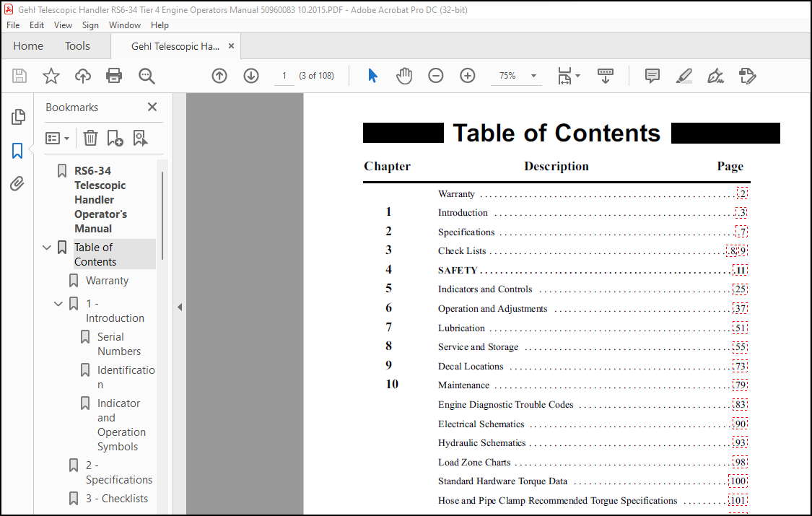The image size is (812, 516).
Task: Select RS6-34 Telescopic Handler Operator's Manual bookmark
Action: click(x=100, y=200)
